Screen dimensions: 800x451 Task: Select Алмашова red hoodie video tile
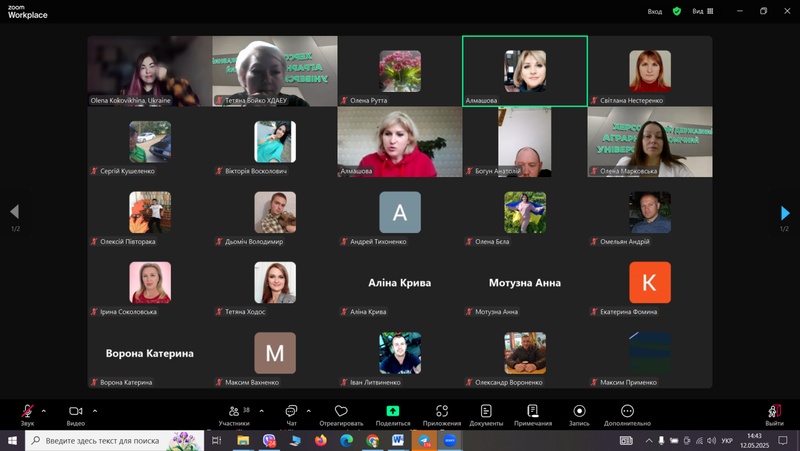400,142
